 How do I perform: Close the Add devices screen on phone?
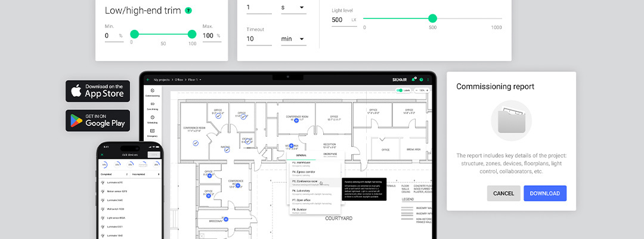click(x=103, y=154)
